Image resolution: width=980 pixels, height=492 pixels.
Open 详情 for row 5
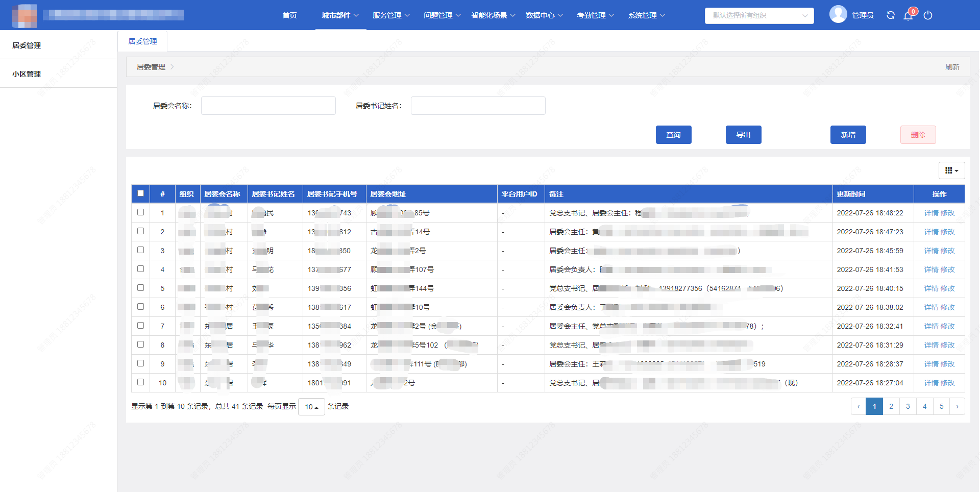coord(931,288)
